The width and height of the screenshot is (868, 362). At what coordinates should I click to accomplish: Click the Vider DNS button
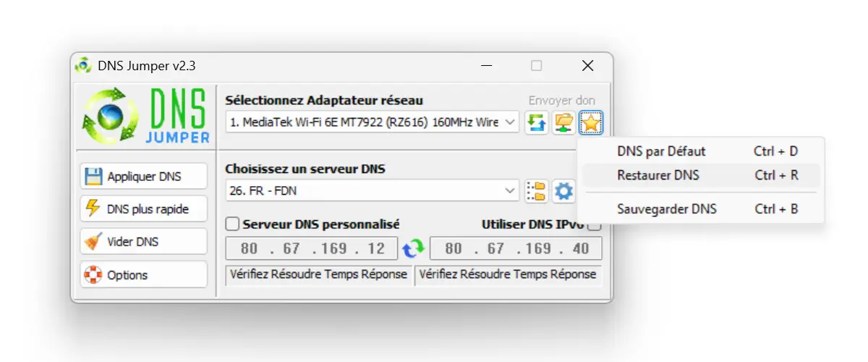coord(144,242)
